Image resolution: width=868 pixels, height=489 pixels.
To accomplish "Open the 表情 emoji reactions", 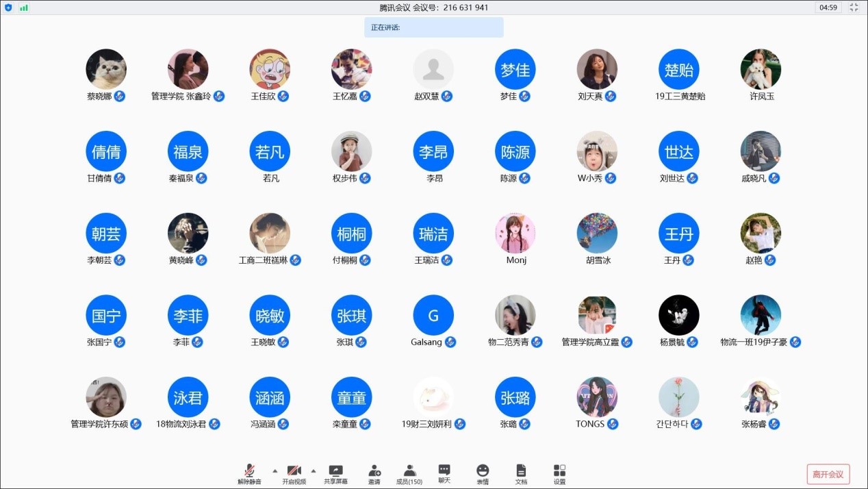I will pyautogui.click(x=483, y=473).
